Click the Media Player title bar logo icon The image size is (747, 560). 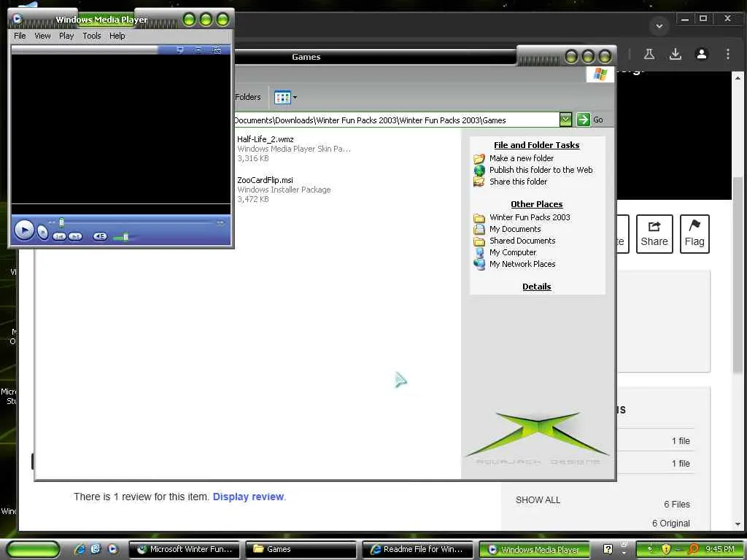[x=18, y=19]
